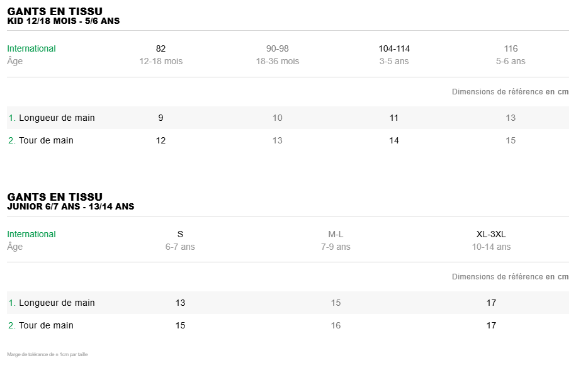Screen dimensions: 588x375
Task: Click the Kid 12/18 mois - 5/6 ans subtitle
Action: point(64,21)
